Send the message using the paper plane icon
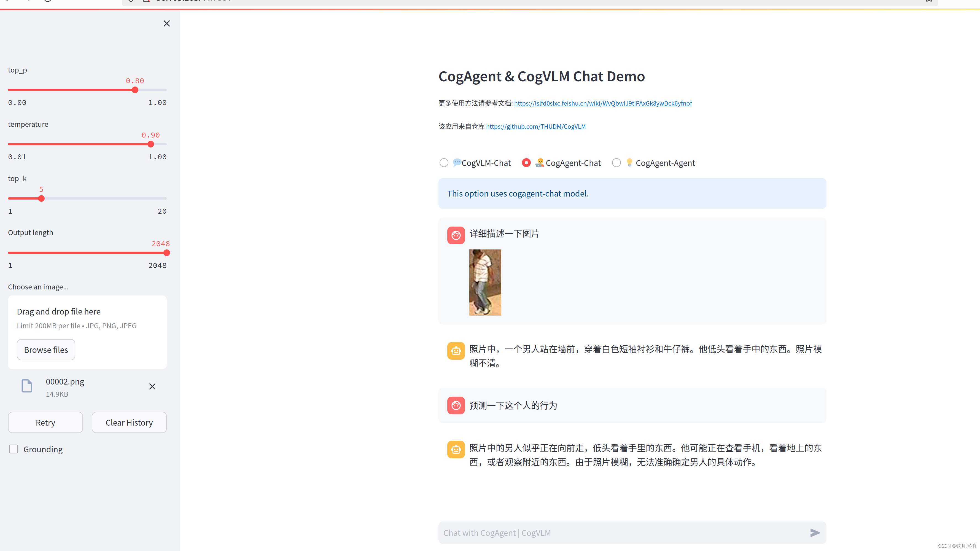Viewport: 980px width, 551px height. pyautogui.click(x=815, y=533)
